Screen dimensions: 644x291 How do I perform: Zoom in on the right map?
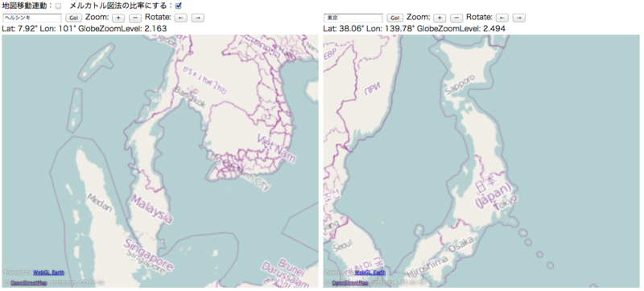440,18
